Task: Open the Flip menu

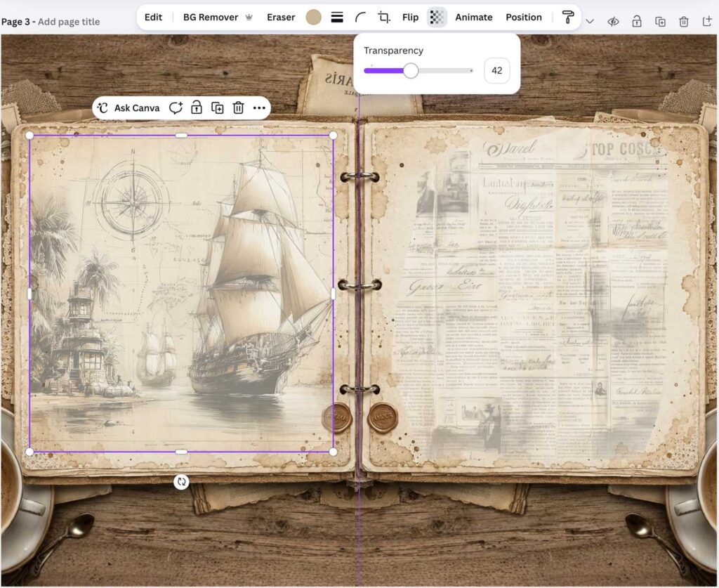Action: 410,18
